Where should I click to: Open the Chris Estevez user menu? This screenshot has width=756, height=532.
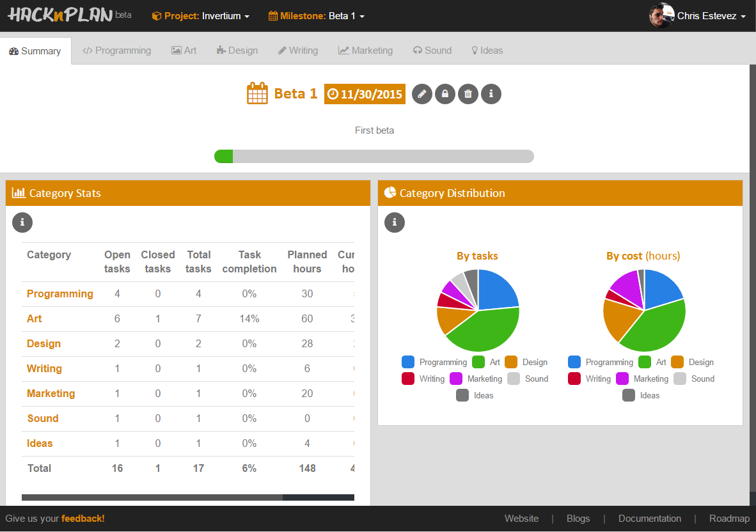point(711,16)
